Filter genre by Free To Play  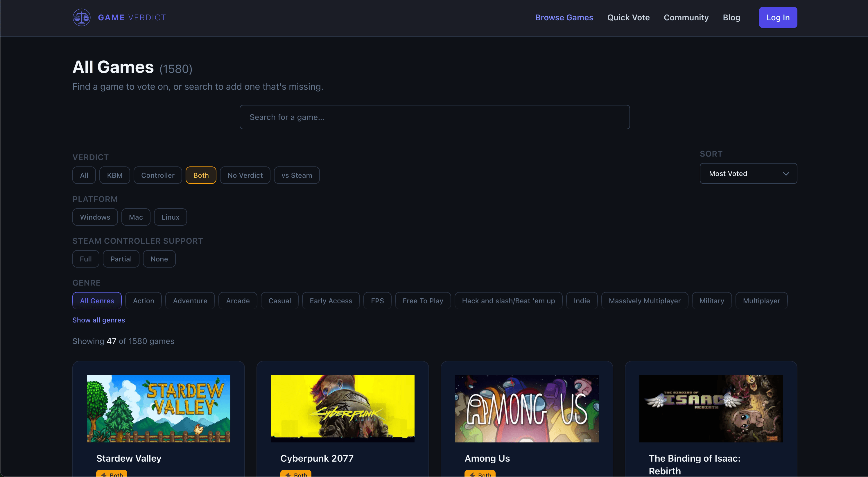423,300
